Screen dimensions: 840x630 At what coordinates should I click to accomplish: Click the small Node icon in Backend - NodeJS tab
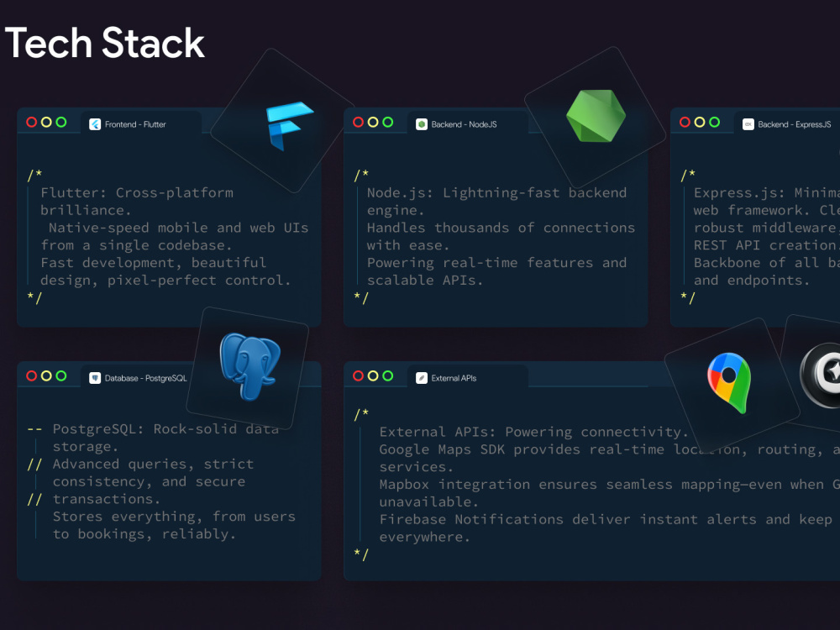tap(422, 124)
